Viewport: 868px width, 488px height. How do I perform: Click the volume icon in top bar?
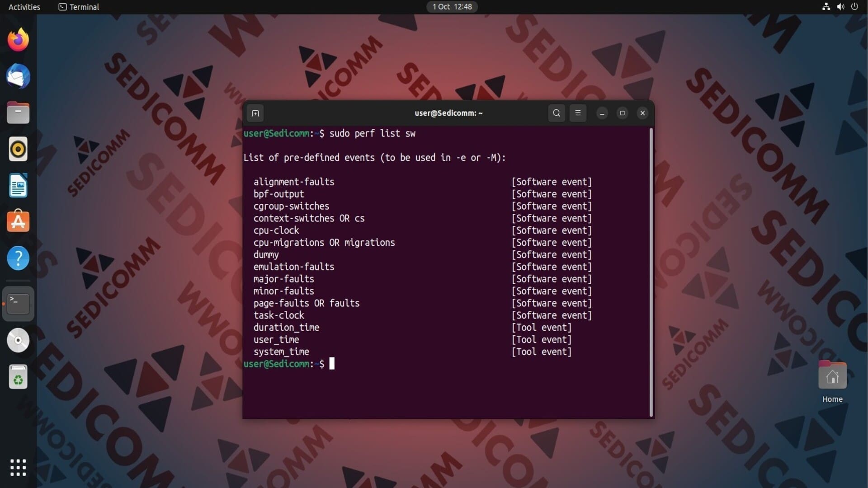click(840, 7)
